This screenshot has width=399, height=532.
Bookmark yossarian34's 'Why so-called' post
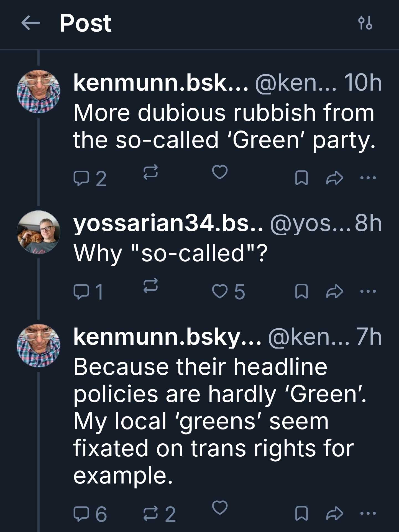301,291
